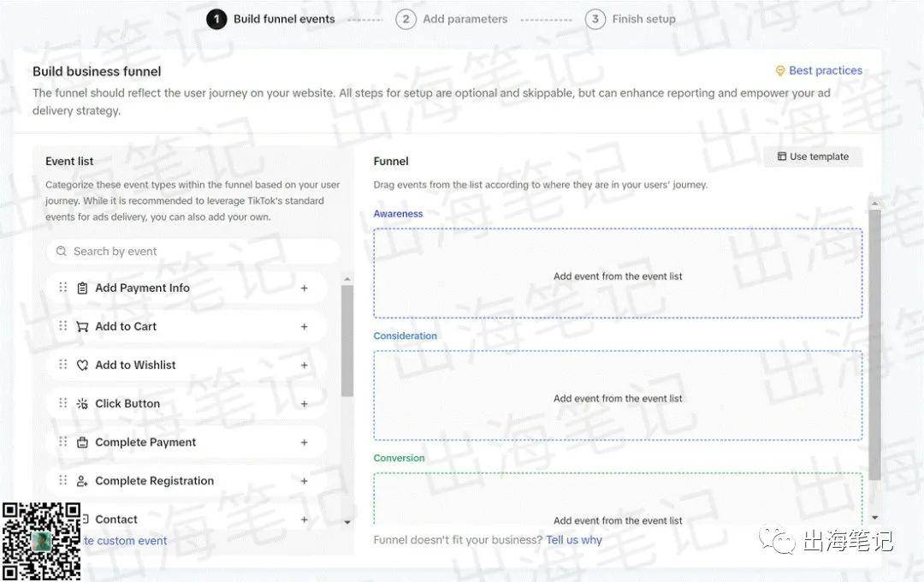Click the Funnel panel scroll down arrow

tap(874, 517)
